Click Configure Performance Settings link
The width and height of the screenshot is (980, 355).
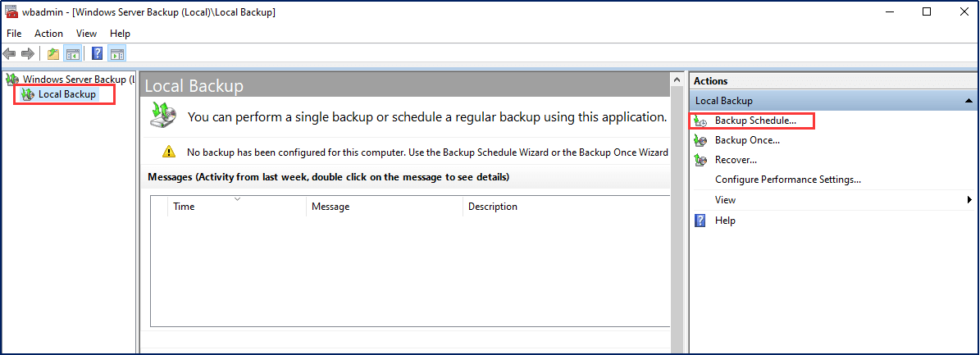(x=787, y=180)
